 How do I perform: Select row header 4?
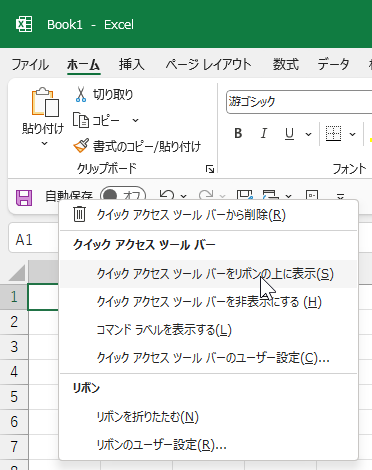[x=14, y=372]
